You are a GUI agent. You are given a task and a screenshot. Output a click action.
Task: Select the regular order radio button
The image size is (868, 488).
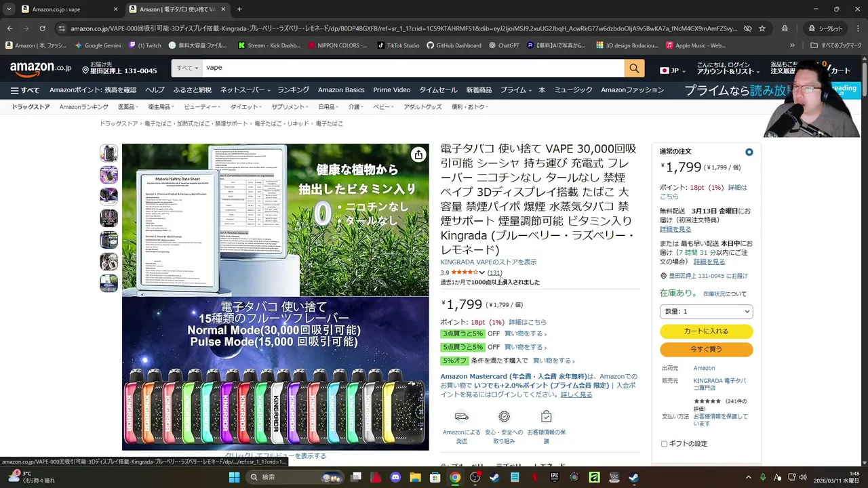[x=749, y=152]
